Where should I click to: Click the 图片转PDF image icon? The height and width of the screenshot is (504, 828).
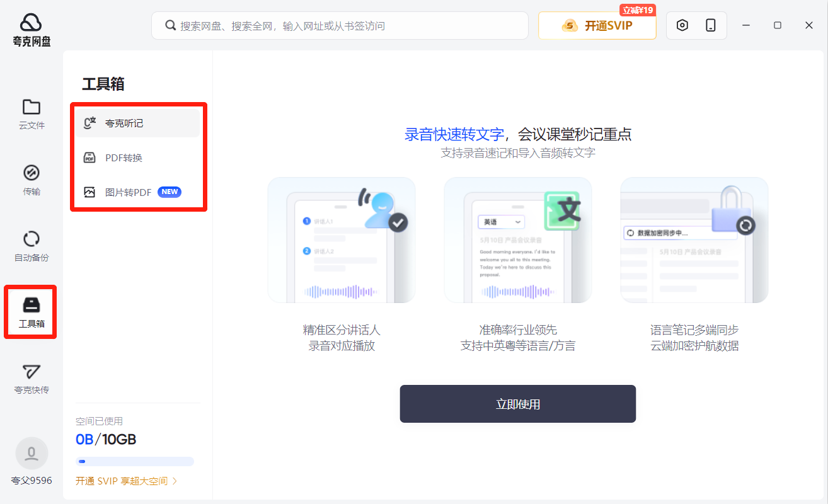tap(89, 192)
